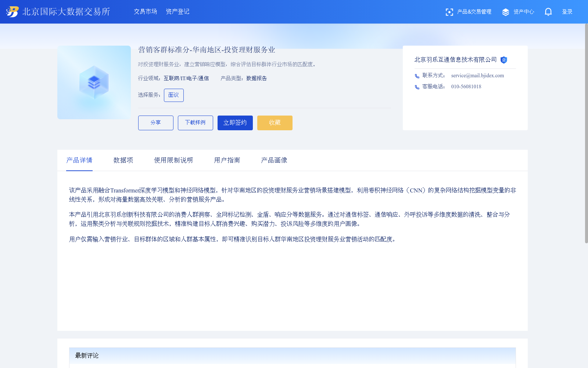
Task: Click the paragraph starting 用户仅需输入营销行业
Action: [x=233, y=239]
